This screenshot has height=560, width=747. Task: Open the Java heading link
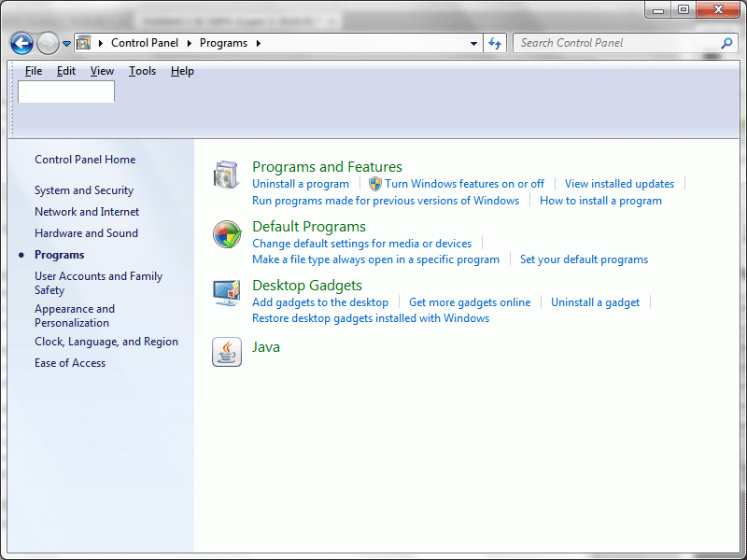[x=266, y=346]
